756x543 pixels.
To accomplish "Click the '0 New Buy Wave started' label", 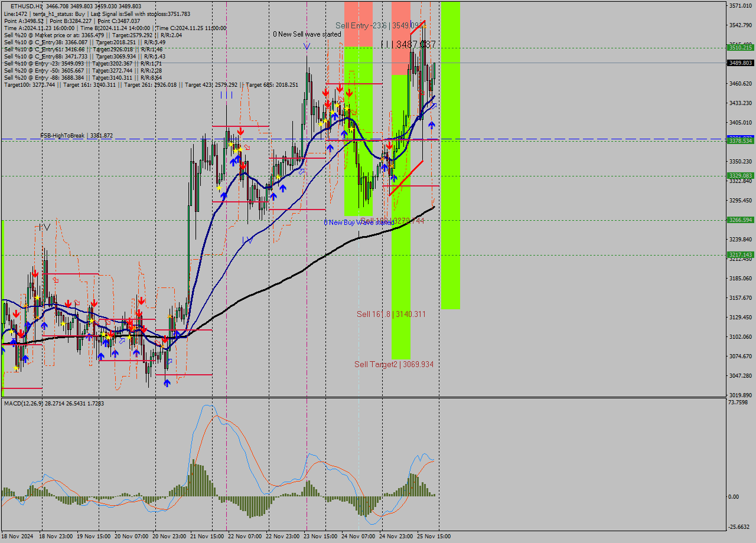I will [x=359, y=223].
